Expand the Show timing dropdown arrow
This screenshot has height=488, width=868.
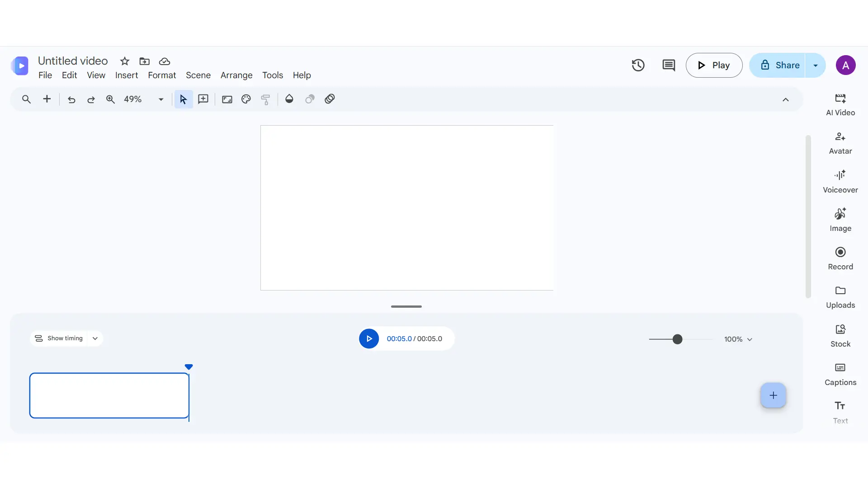tap(95, 338)
